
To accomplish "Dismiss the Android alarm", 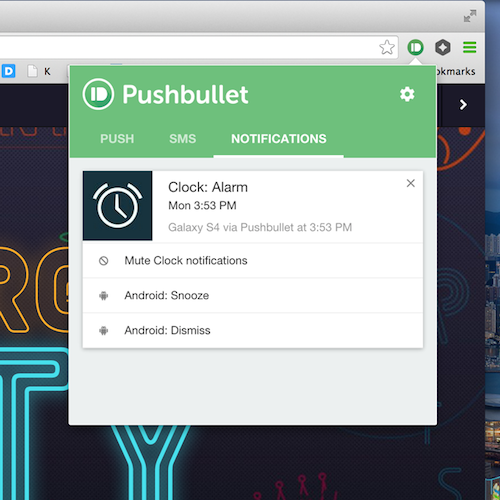I will pos(253,330).
